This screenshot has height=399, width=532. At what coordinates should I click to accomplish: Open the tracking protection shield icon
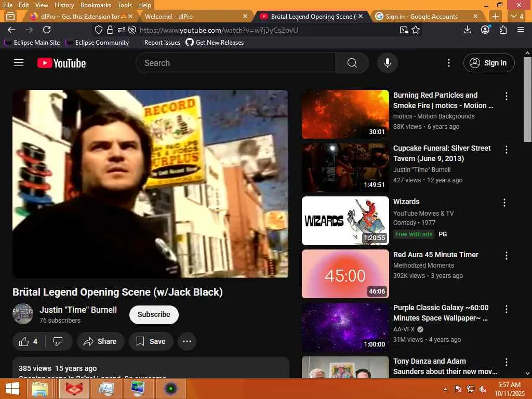(98, 30)
